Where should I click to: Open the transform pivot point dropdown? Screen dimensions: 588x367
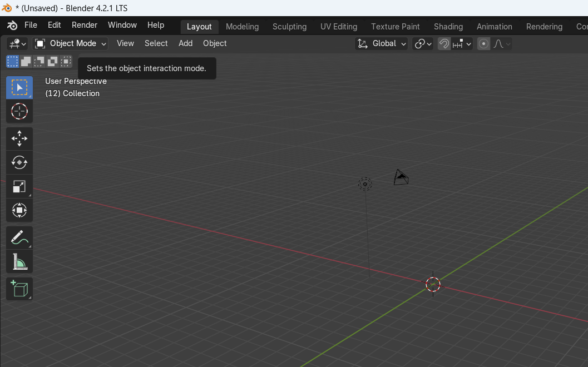tap(423, 44)
